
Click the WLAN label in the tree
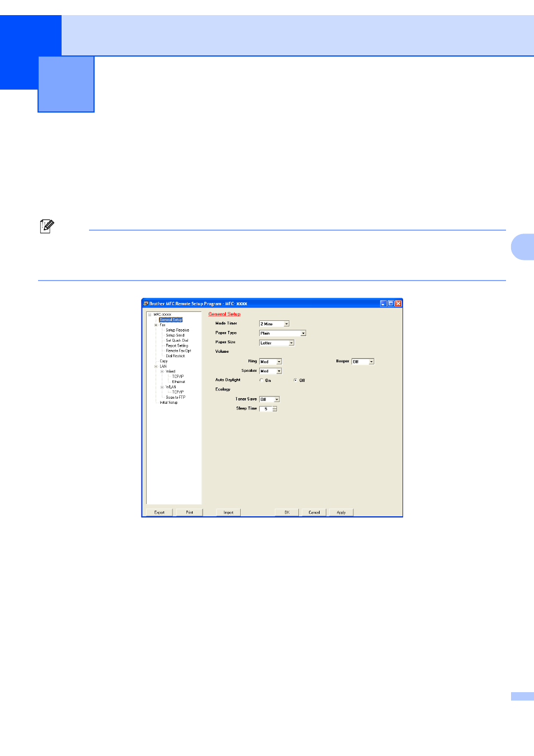coord(171,387)
